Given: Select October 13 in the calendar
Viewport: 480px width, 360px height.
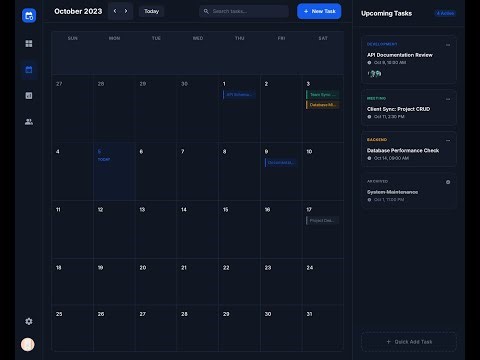Looking at the screenshot, I should tap(156, 229).
